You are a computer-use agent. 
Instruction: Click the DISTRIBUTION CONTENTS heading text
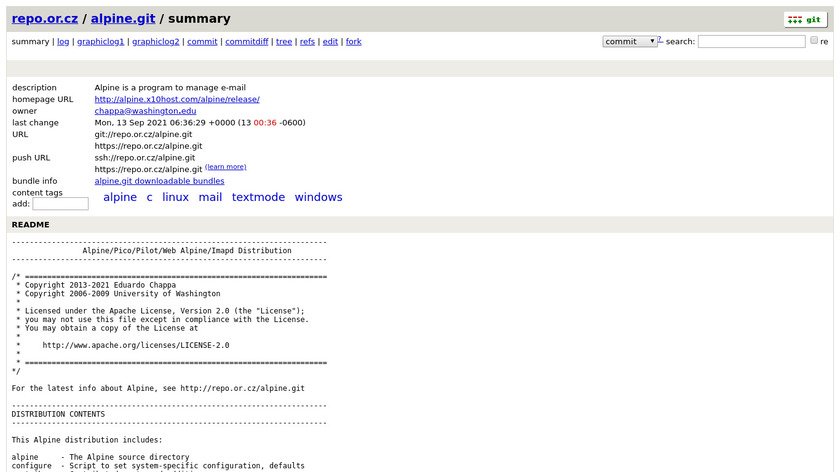click(x=58, y=414)
